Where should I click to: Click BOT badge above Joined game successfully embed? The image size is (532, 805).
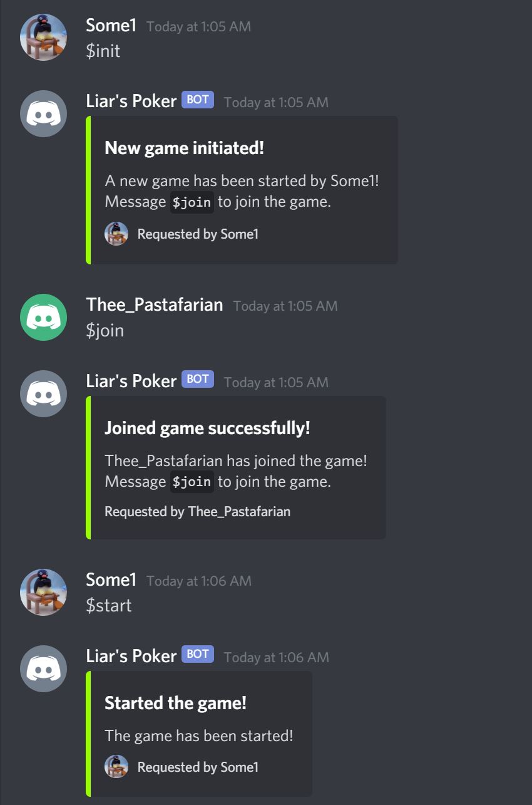tap(198, 379)
